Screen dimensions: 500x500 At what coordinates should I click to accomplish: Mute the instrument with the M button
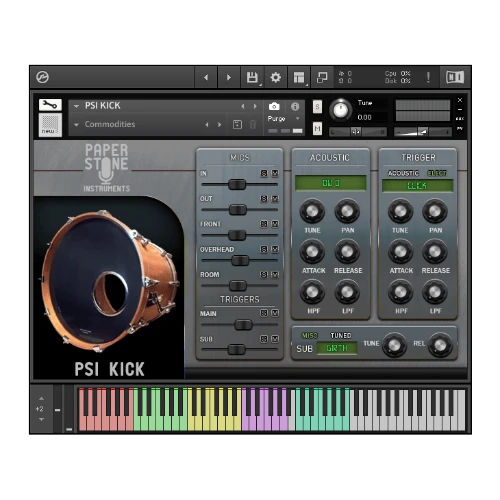pos(317,128)
